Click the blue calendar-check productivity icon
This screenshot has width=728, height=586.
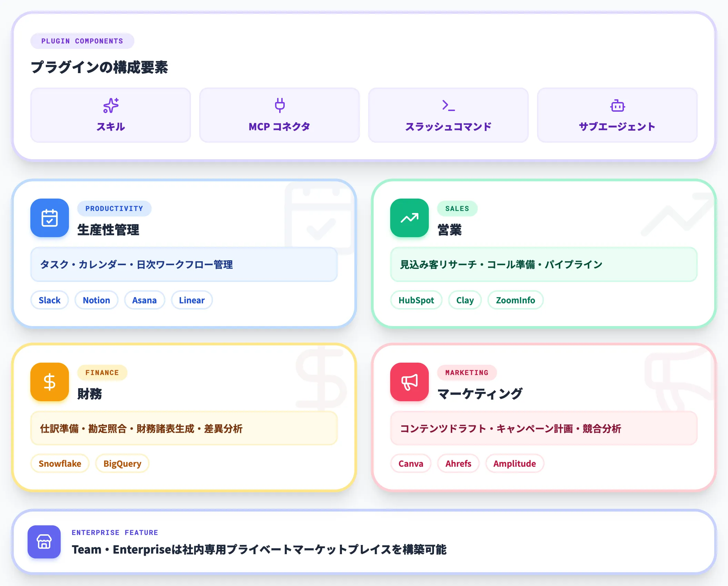[x=50, y=218]
